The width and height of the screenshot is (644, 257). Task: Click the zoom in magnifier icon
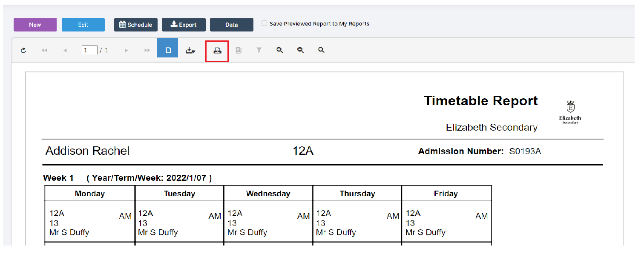[279, 50]
